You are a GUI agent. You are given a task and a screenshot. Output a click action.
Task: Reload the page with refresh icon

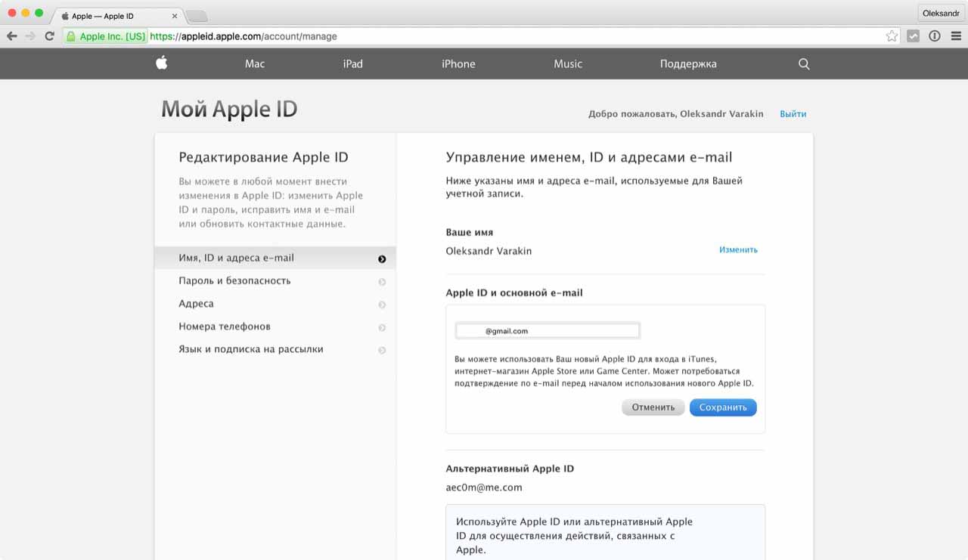50,36
